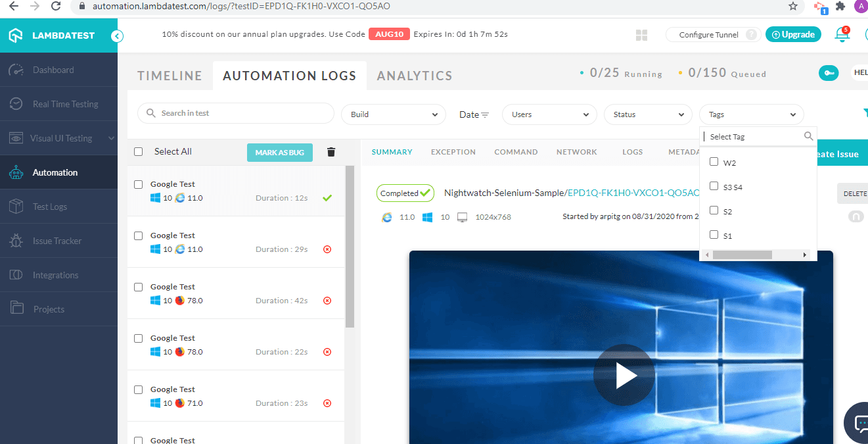This screenshot has height=444, width=868.
Task: Click the apps grid icon in header
Action: pos(642,34)
